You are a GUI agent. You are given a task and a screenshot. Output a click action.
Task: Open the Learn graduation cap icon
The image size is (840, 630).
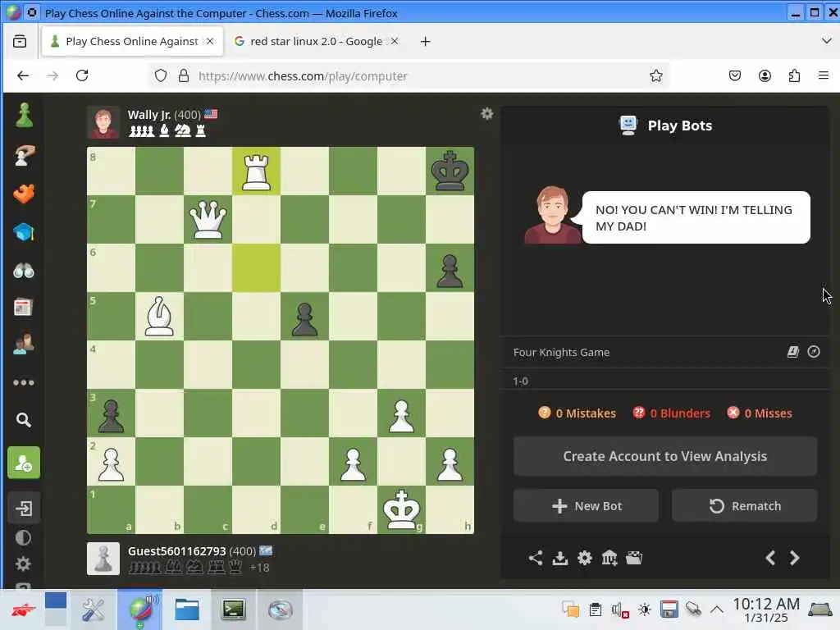tap(24, 232)
